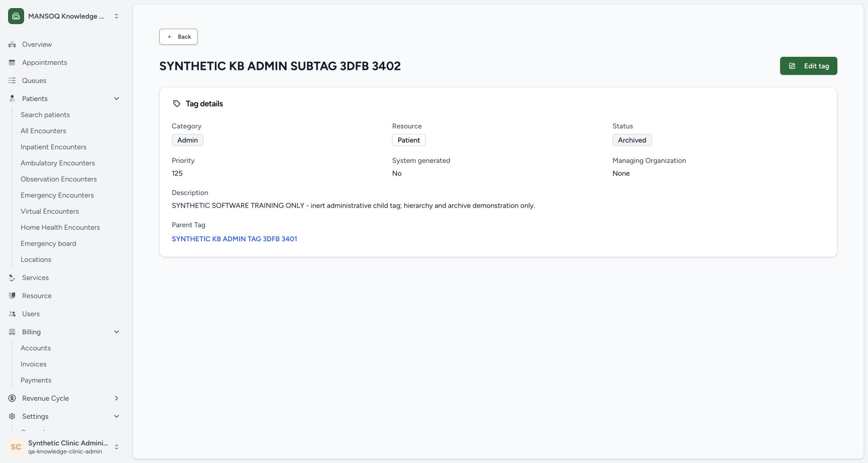Viewport: 868px width, 463px height.
Task: Open Home Health Encounters
Action: [x=60, y=227]
